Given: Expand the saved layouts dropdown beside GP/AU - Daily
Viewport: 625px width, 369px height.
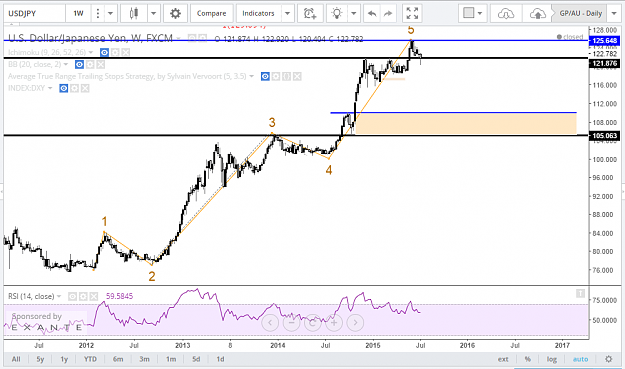Looking at the screenshot, I should tap(614, 14).
